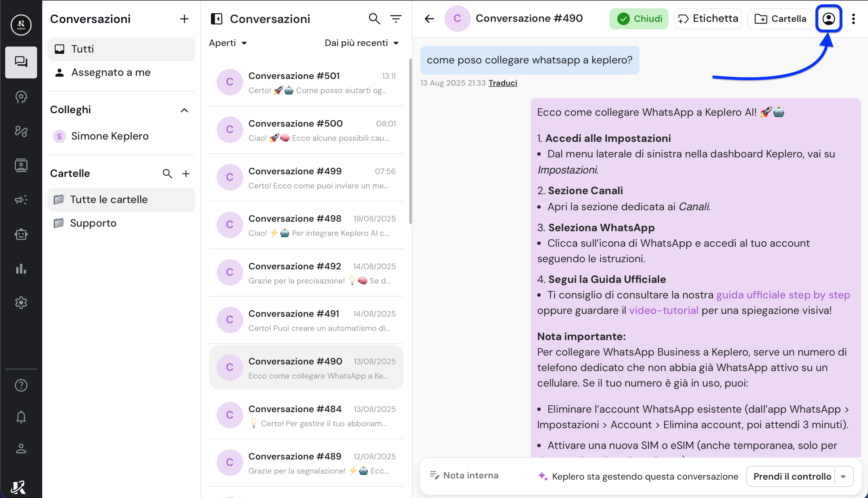Open the contacts icon in the sidebar
The image size is (868, 498).
coord(21,165)
